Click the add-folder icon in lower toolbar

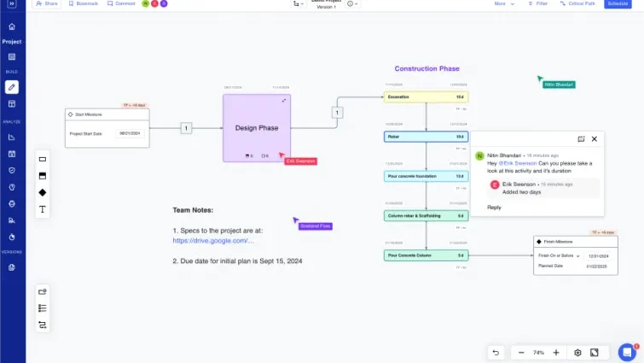pyautogui.click(x=43, y=291)
